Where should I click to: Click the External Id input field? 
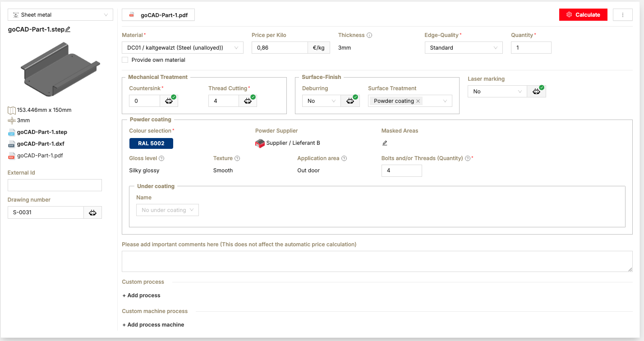click(x=55, y=185)
